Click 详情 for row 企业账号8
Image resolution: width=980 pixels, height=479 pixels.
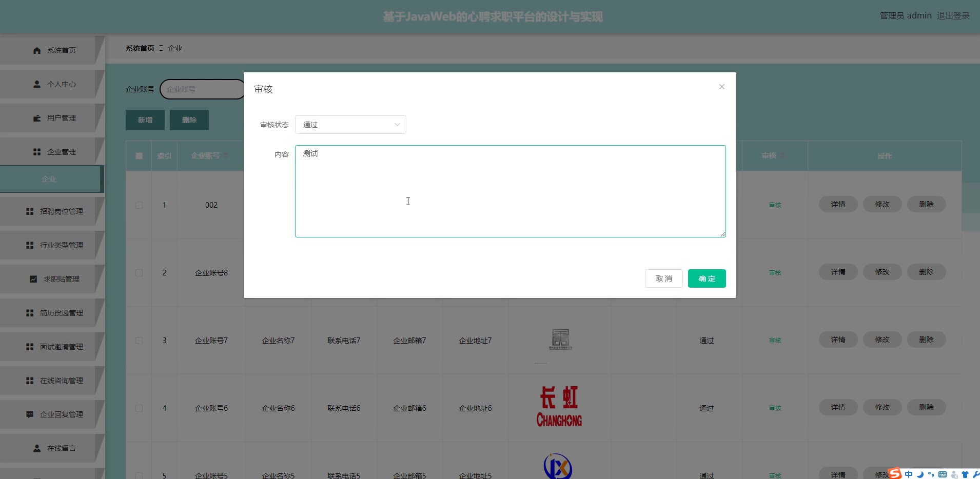point(838,272)
